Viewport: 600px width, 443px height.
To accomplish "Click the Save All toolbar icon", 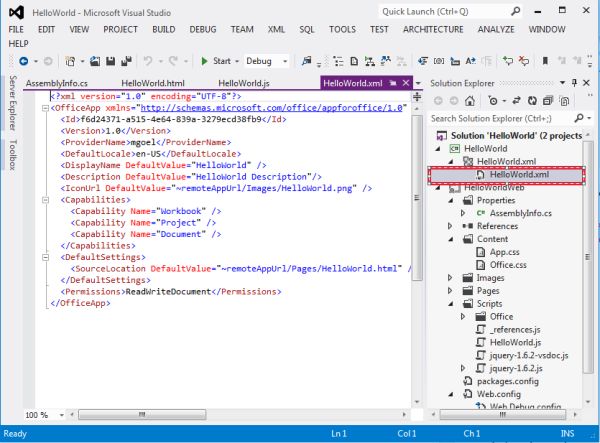I will 126,61.
